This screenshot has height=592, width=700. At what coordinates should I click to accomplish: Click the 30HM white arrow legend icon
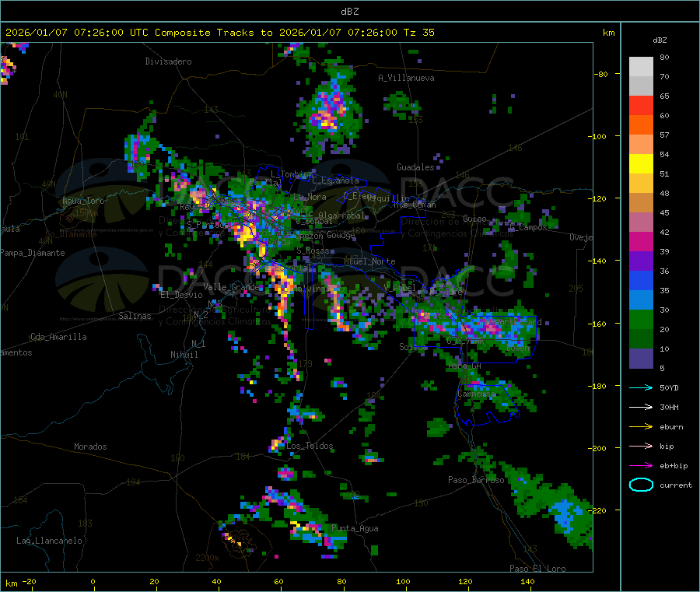click(x=641, y=407)
